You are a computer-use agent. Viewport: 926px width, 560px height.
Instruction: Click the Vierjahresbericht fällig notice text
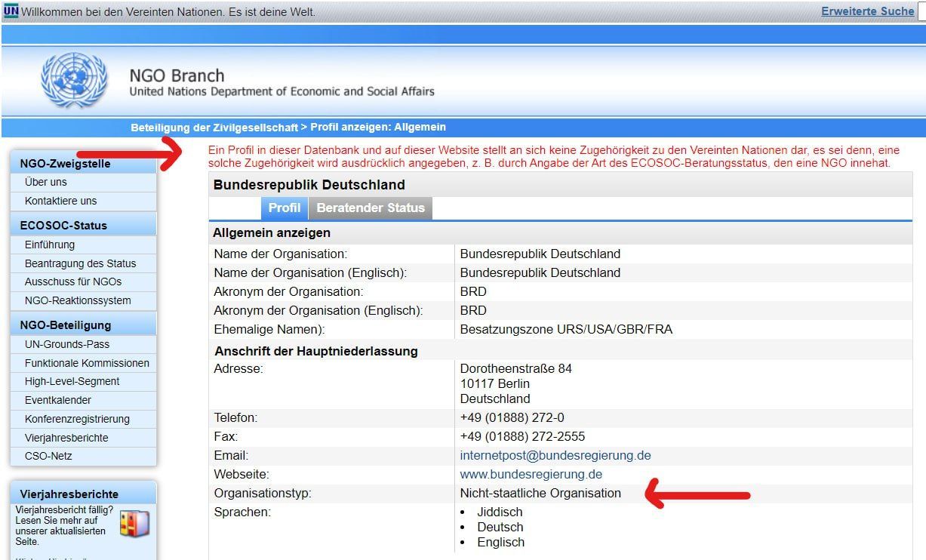click(x=65, y=526)
